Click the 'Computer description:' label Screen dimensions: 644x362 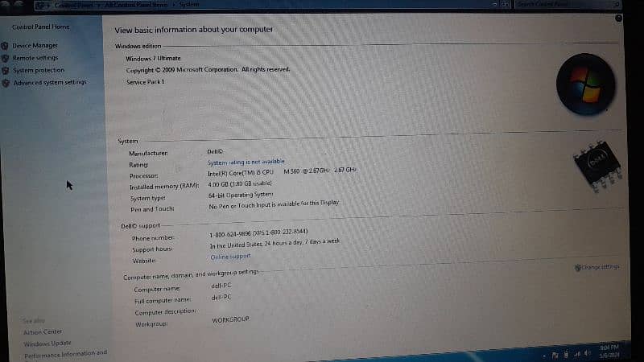165,312
